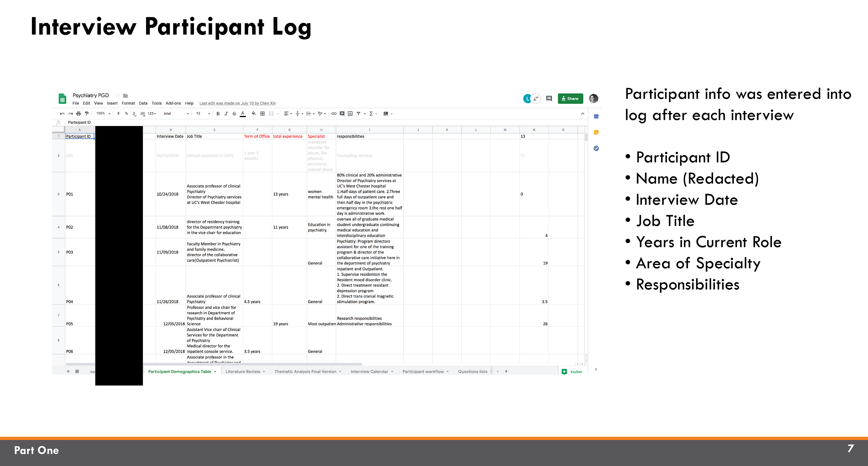The width and height of the screenshot is (868, 466).
Task: Star the Psychiatry PGD document
Action: pyautogui.click(x=117, y=96)
